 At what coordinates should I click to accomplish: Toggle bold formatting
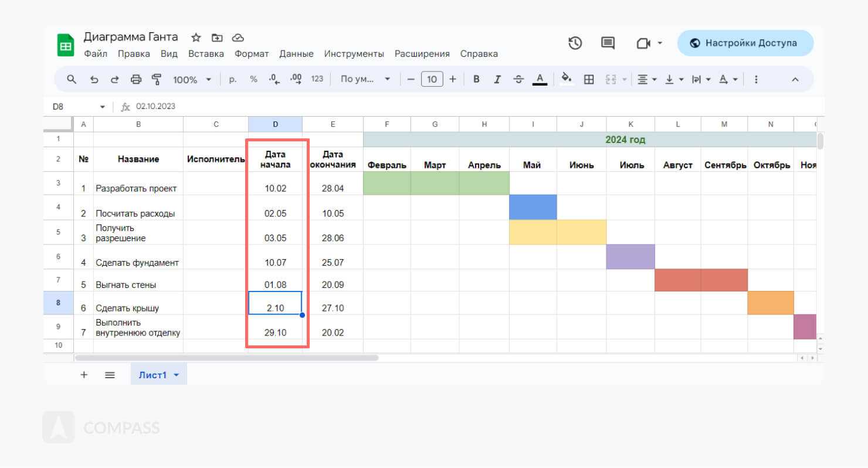(x=476, y=79)
